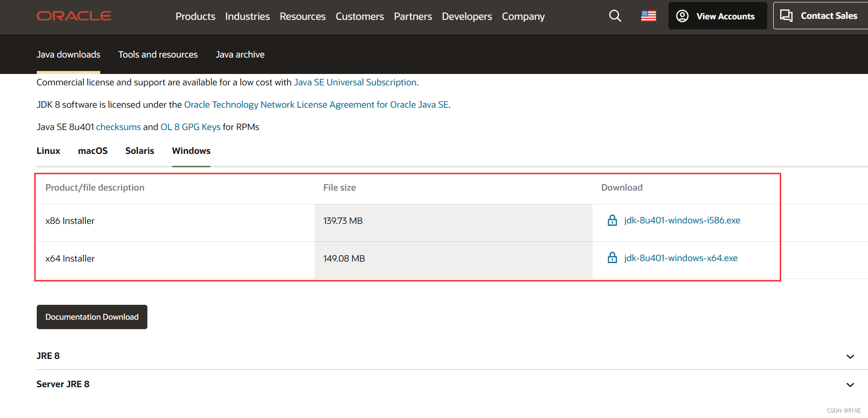This screenshot has width=868, height=418.
Task: Select the Linux OS tab
Action: pos(48,151)
